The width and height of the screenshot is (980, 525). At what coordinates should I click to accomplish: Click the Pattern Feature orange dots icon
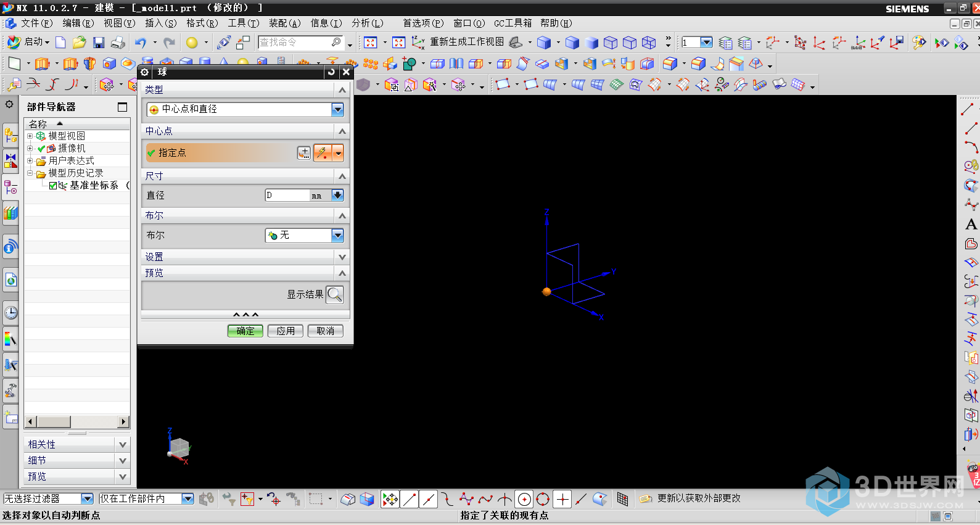371,64
